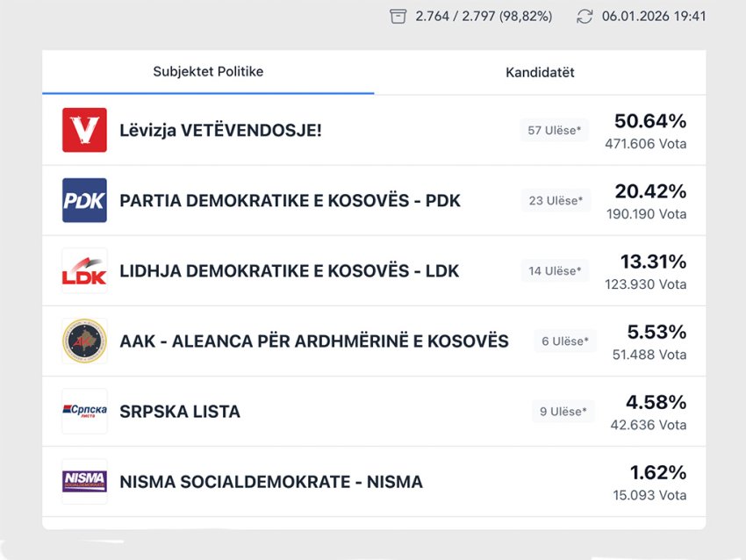
Task: Click the LDK party logo
Action: tap(84, 270)
